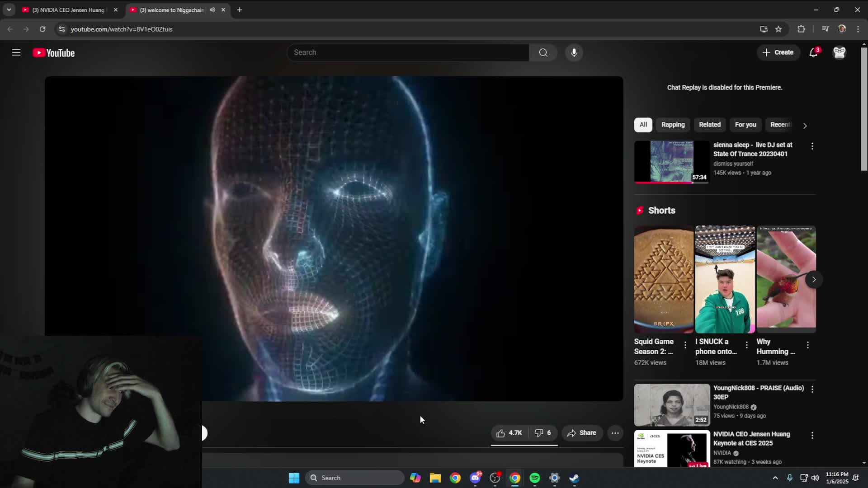
Task: Open options menu for sienna sleep video
Action: click(812, 146)
